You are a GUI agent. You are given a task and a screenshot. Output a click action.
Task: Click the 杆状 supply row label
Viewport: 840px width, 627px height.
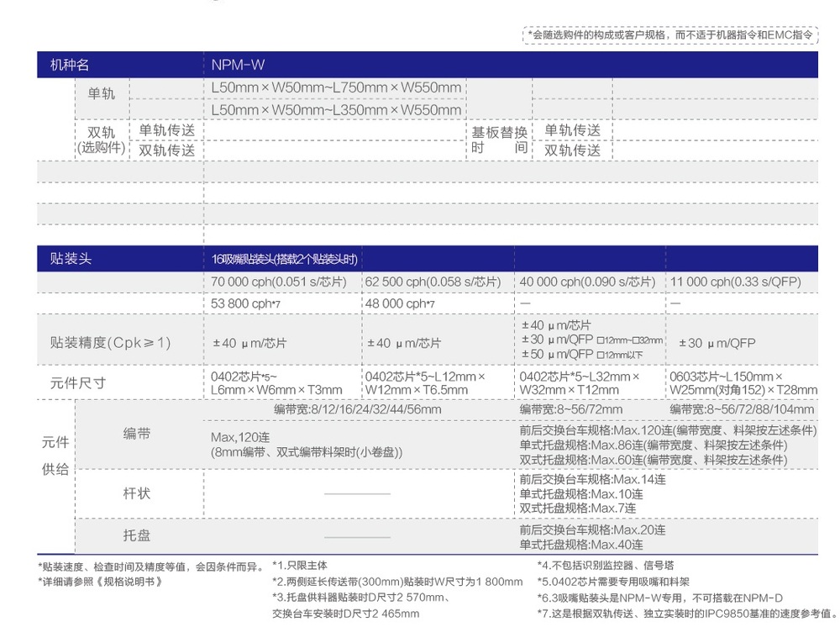coord(137,493)
